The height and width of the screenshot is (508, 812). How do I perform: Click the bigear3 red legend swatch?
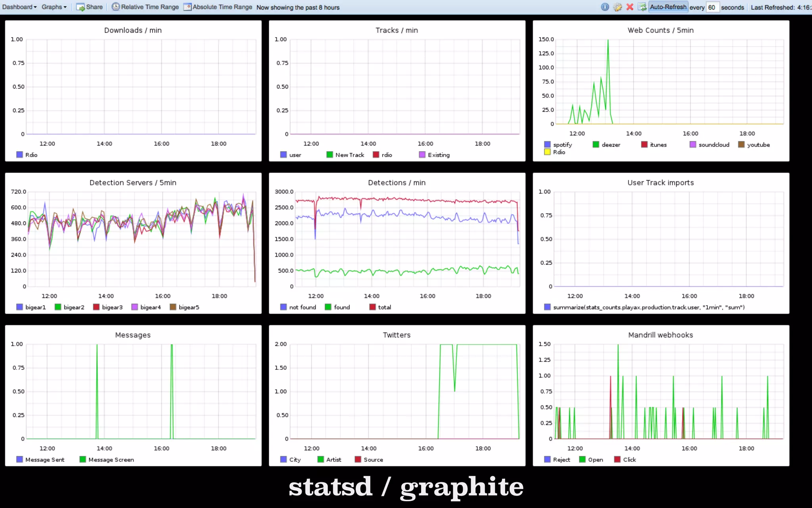[x=96, y=307]
